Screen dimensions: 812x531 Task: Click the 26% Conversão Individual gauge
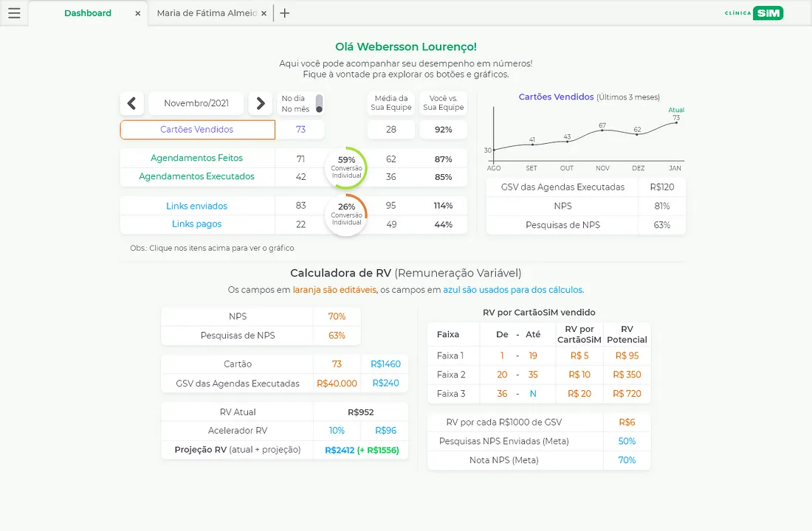click(345, 214)
